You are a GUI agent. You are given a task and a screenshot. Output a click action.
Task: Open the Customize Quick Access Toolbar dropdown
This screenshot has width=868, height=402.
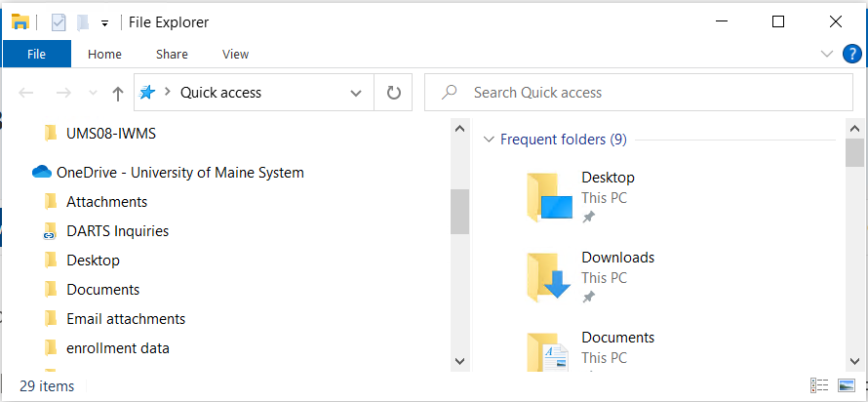coord(104,23)
